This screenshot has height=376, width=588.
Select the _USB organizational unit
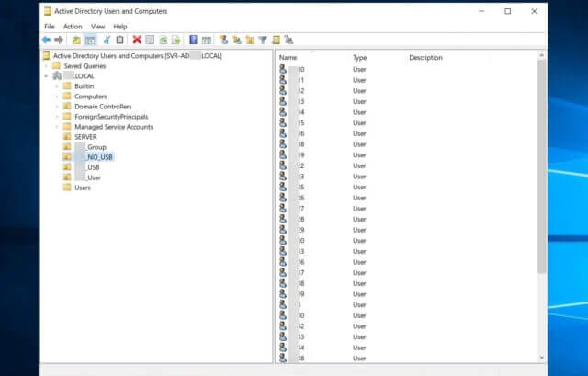coord(87,167)
